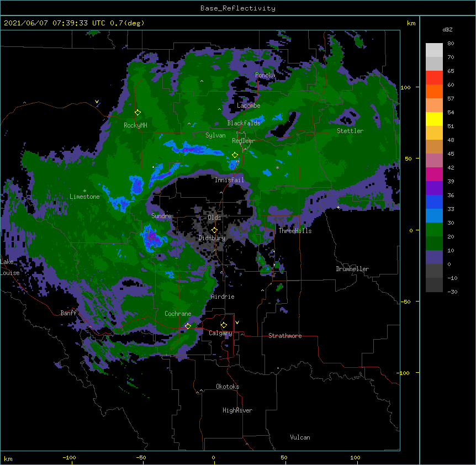476x465 pixels.
Task: Click the Base_Reflectivity title text
Action: point(238,8)
